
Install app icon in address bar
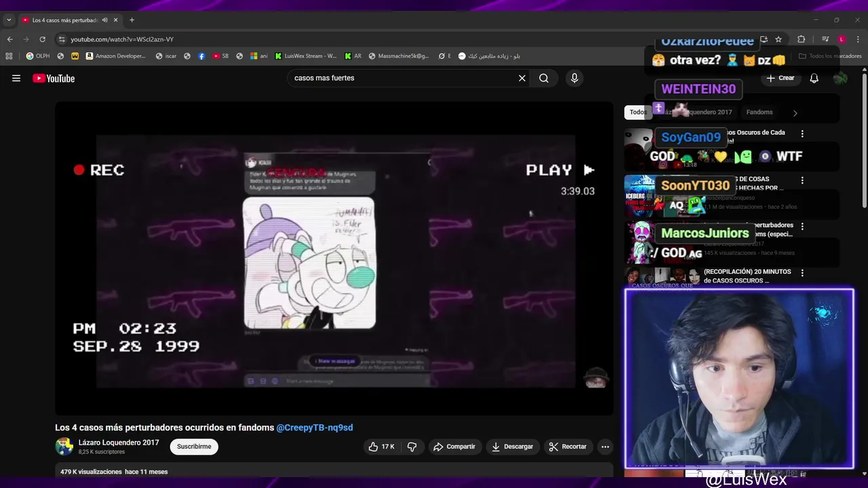[764, 39]
